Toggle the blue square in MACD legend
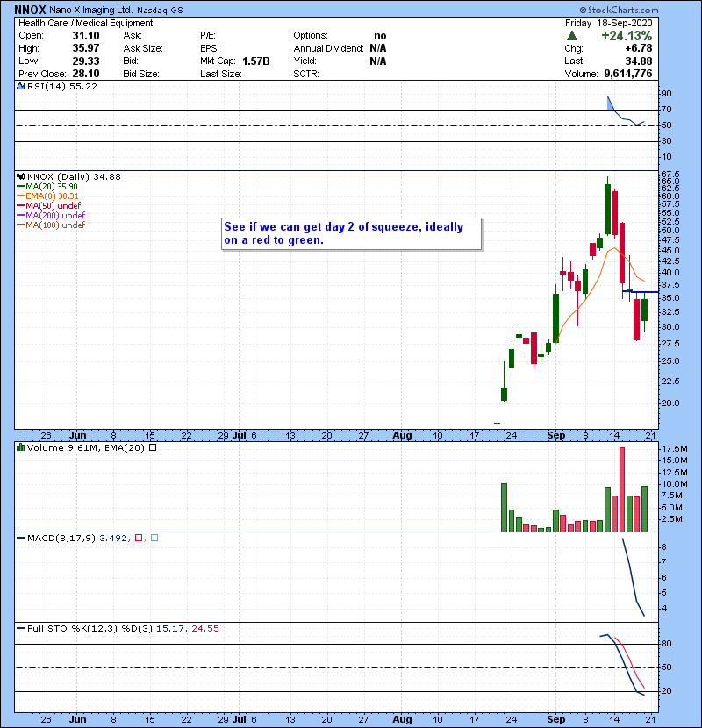Viewport: 702px width, 728px height. coord(154,537)
